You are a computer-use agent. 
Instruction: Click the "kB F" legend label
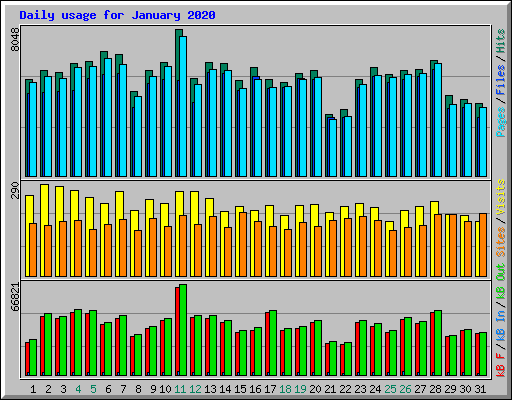tap(500, 365)
